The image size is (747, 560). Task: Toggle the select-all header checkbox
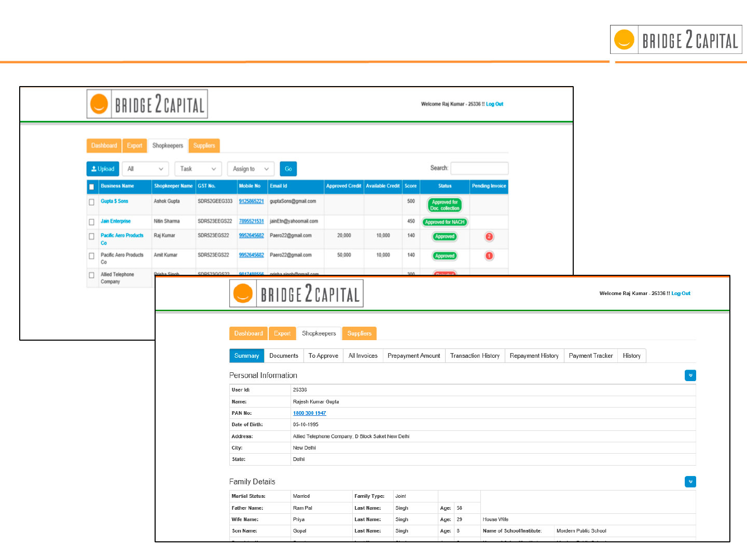(x=92, y=187)
